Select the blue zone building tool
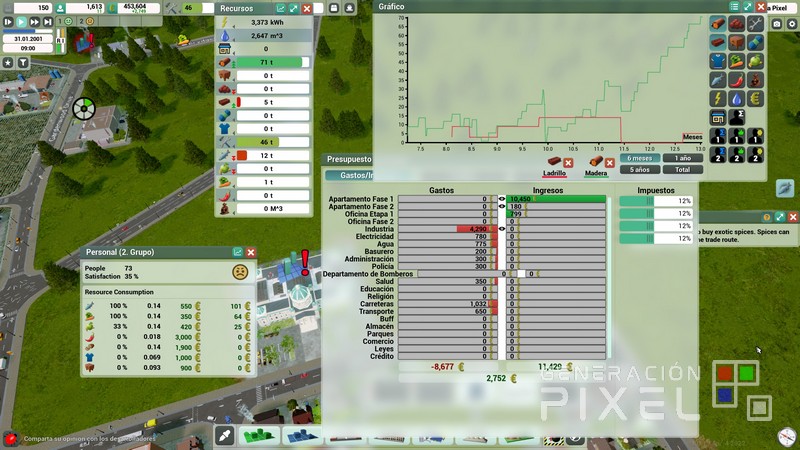The image size is (800, 450). click(302, 436)
